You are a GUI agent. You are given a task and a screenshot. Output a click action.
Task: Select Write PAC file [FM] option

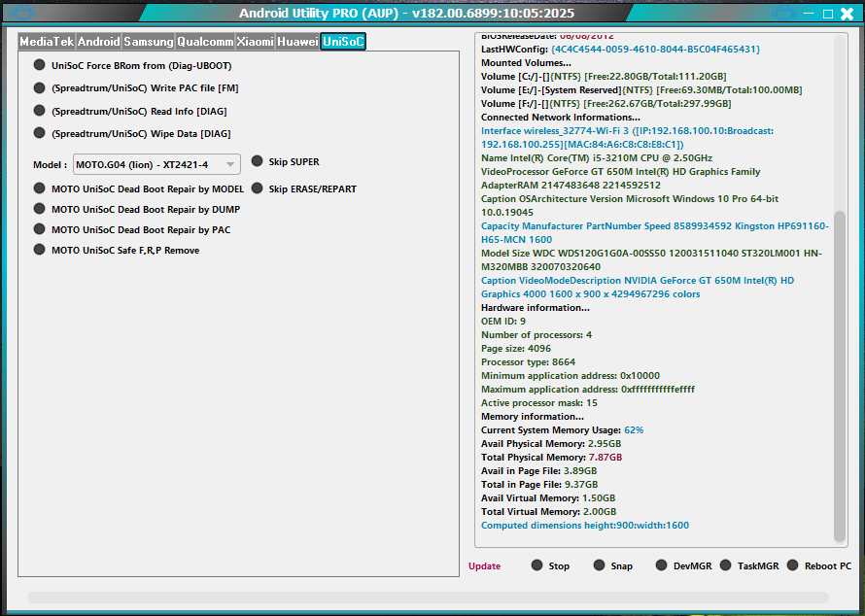136,87
